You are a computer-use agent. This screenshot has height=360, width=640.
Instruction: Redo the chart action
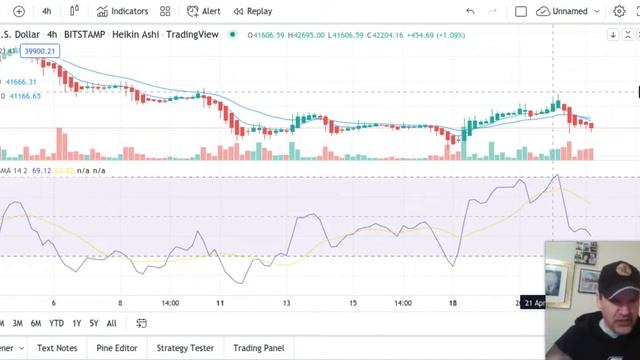tap(493, 11)
